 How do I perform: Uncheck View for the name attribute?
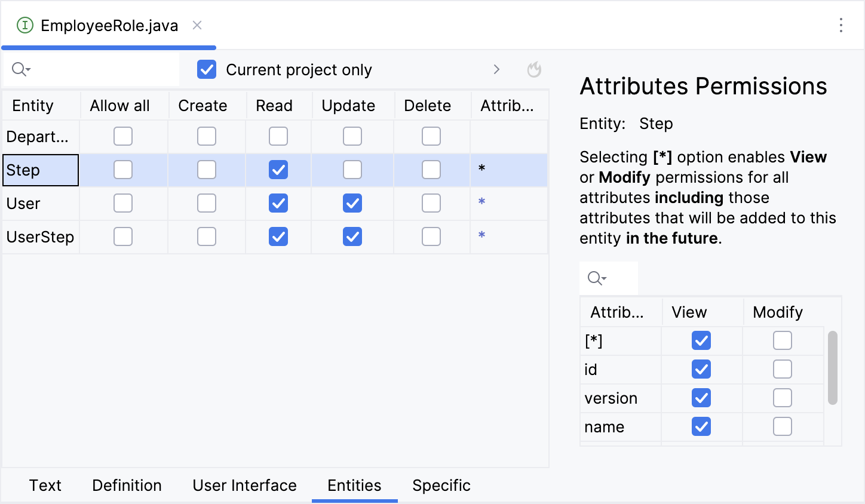tap(701, 426)
